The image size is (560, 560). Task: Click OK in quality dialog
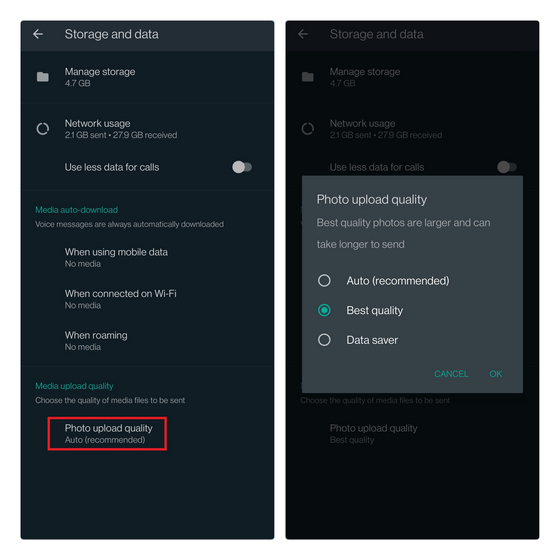[496, 374]
